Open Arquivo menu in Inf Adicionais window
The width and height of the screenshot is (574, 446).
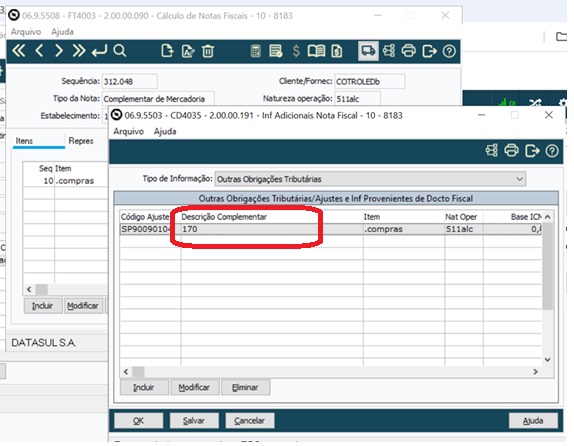[128, 131]
